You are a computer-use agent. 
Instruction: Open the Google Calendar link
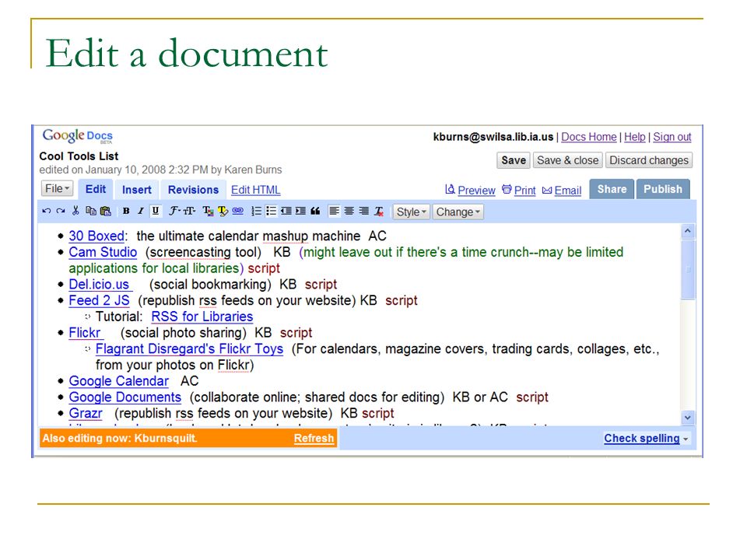[x=118, y=381]
